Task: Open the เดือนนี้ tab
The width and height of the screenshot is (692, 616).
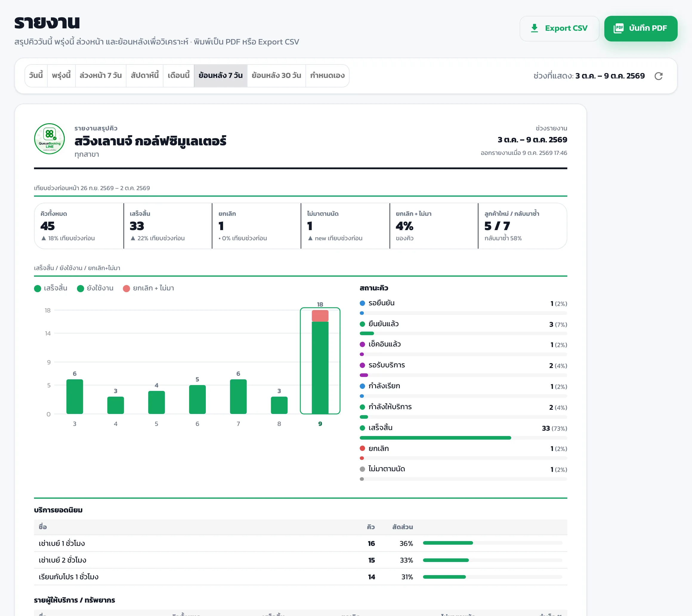Action: 178,76
